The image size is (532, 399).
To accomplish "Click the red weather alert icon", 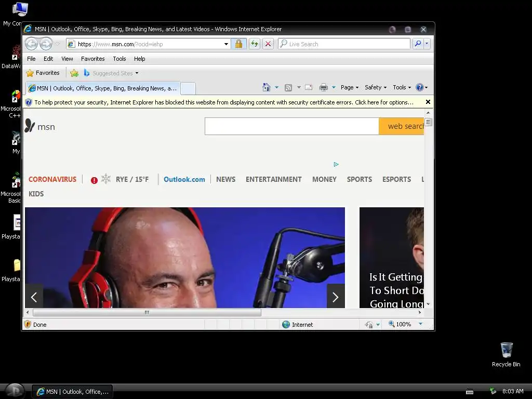I will [94, 180].
